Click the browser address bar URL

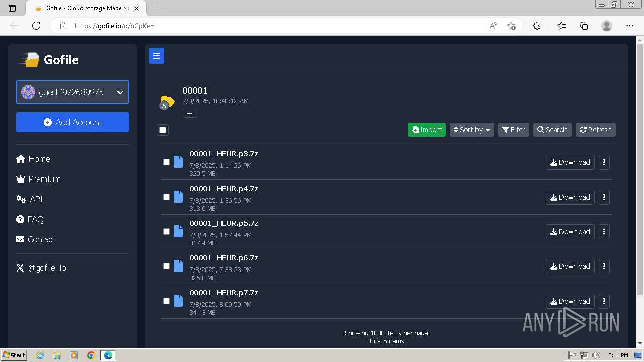tap(115, 26)
